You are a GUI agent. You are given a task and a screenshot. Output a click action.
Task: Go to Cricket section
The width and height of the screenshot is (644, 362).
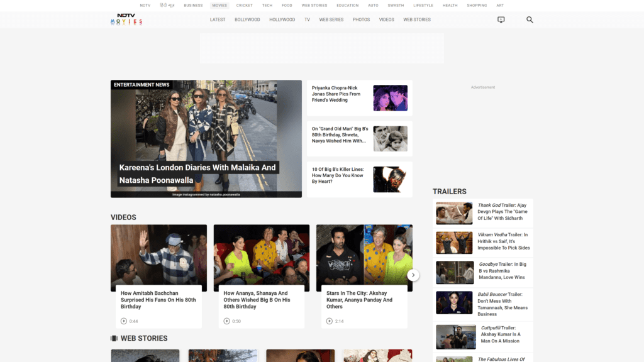(x=245, y=5)
